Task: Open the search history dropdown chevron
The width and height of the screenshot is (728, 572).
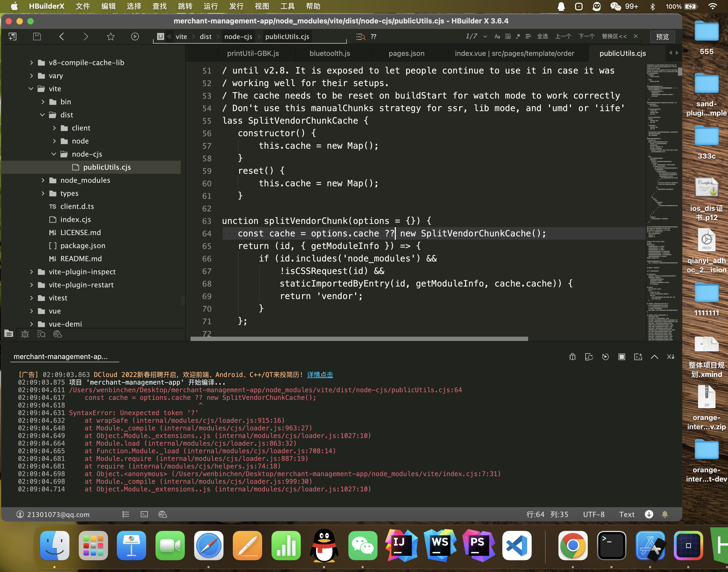Action: pyautogui.click(x=485, y=36)
